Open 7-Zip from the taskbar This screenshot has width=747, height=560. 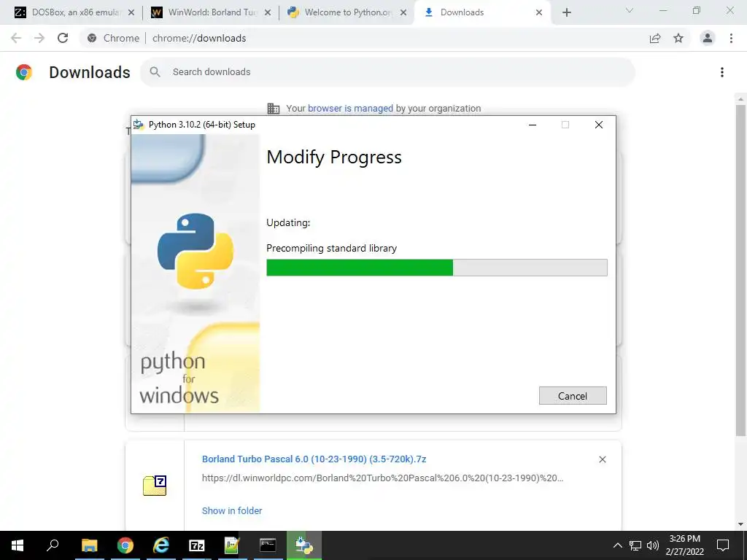click(x=197, y=545)
